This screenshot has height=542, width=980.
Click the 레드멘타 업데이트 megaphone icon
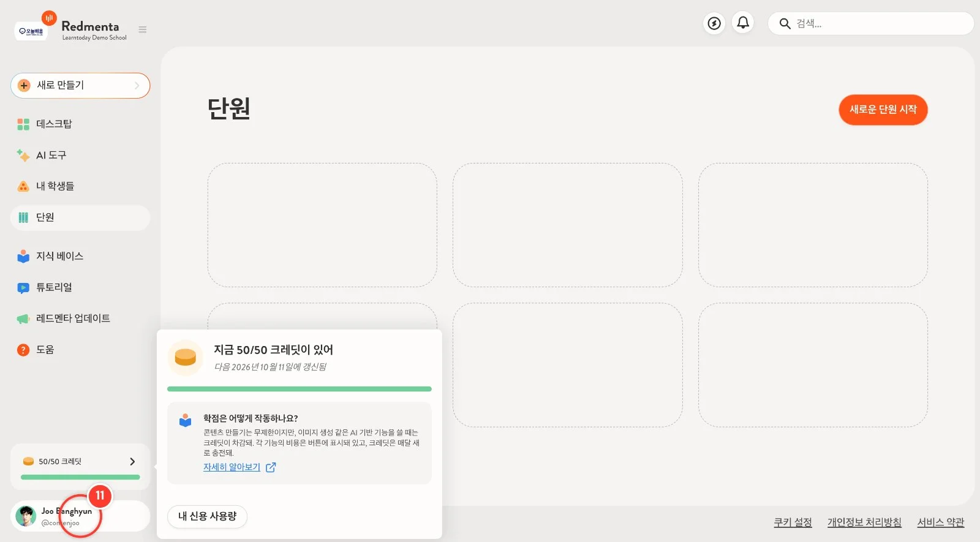click(x=23, y=319)
